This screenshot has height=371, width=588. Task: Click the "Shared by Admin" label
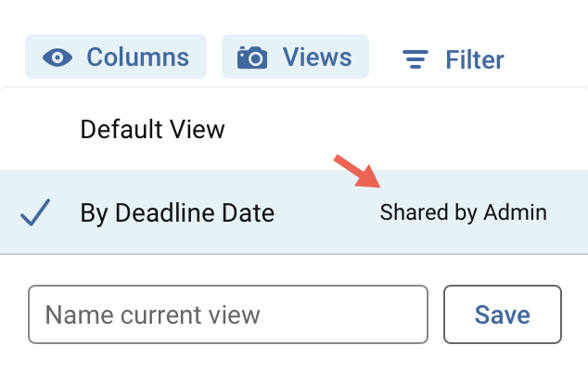[x=463, y=213]
